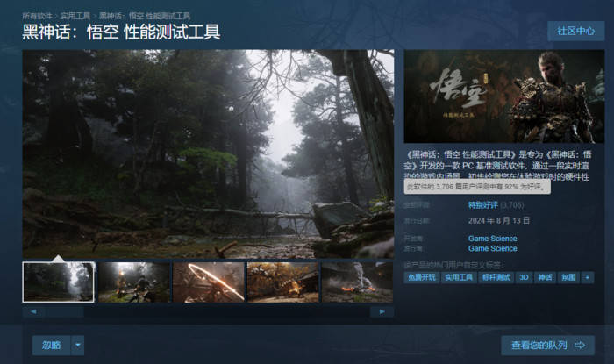Click the plus button to add tag
The height and width of the screenshot is (364, 614).
(x=588, y=277)
